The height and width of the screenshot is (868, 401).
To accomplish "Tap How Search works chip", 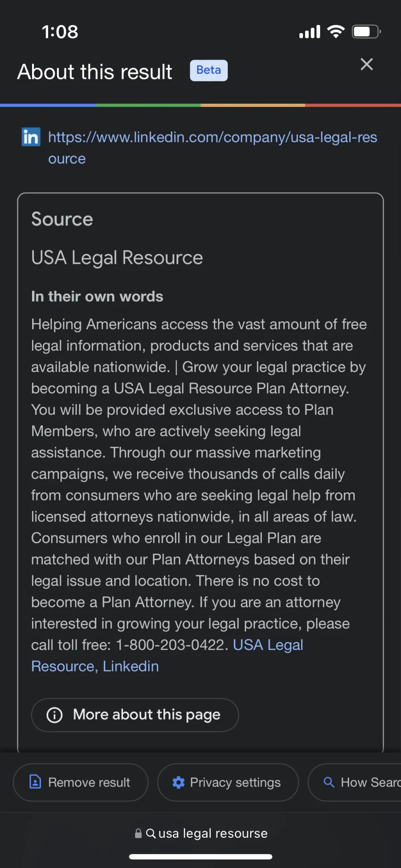I will point(355,782).
